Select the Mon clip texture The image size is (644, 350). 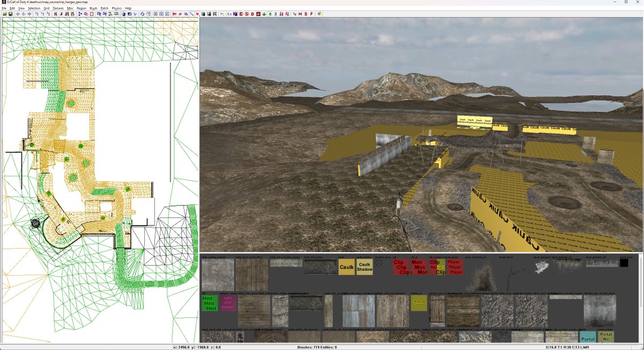pos(419,267)
